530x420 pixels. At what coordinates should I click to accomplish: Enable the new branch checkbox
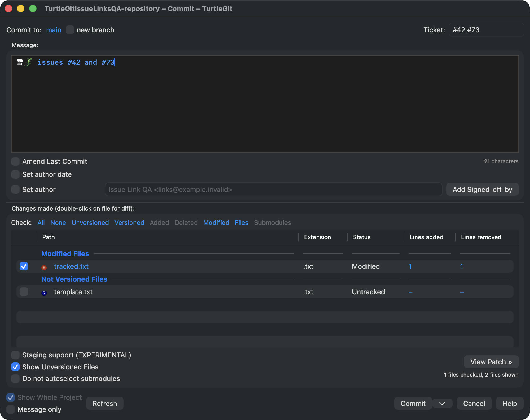pyautogui.click(x=70, y=30)
